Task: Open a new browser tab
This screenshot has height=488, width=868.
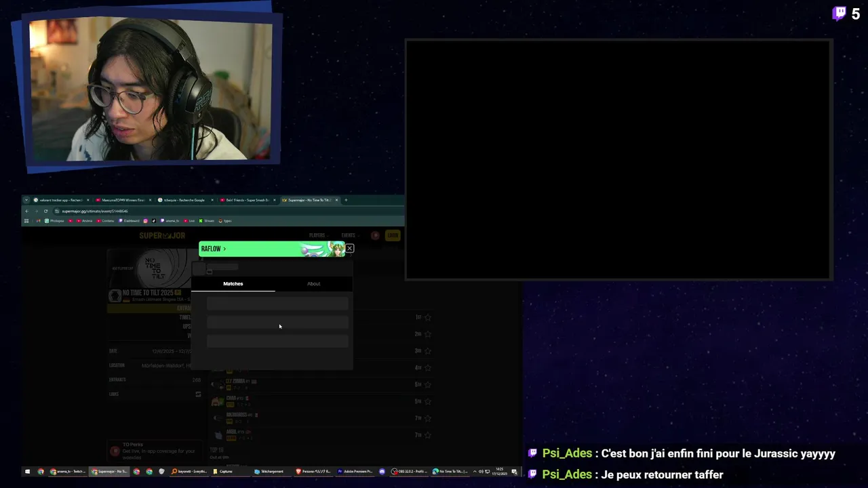Action: (346, 200)
